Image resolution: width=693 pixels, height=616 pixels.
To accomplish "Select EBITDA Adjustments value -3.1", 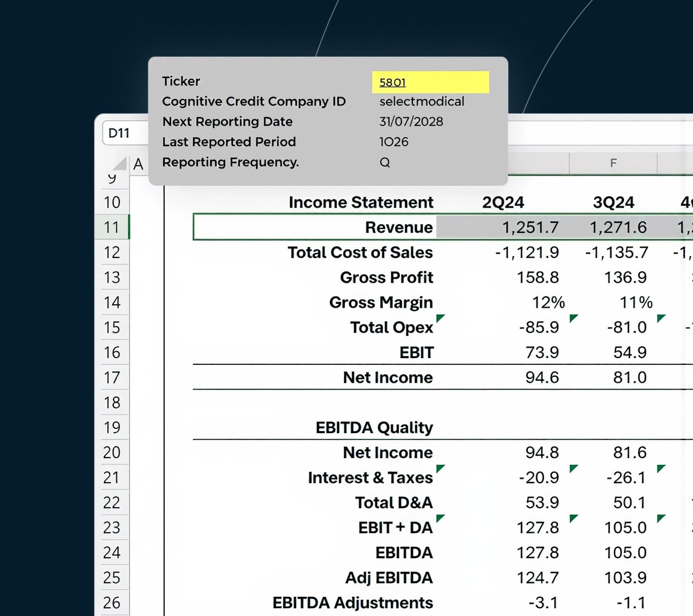I will (x=543, y=603).
